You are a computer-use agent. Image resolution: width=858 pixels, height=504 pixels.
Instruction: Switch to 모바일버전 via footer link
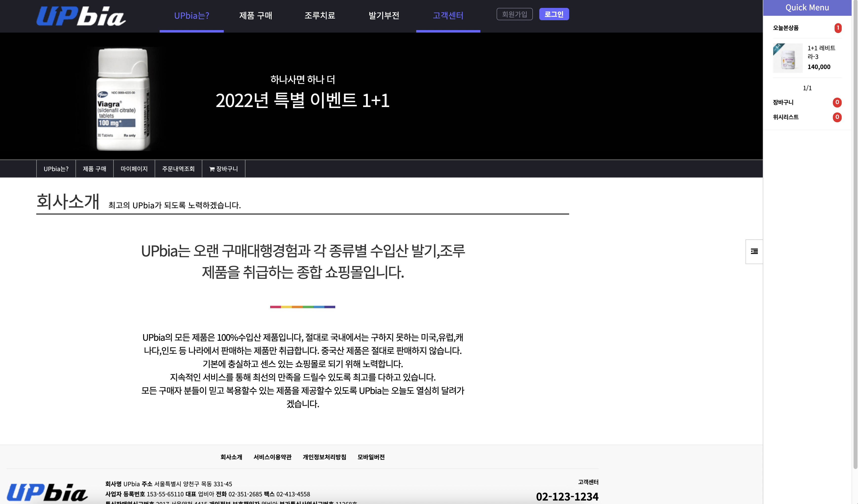coord(371,457)
